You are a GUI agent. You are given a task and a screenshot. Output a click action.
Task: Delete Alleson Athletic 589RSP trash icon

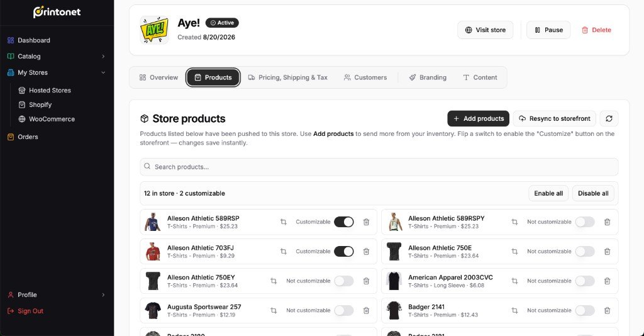pos(367,222)
